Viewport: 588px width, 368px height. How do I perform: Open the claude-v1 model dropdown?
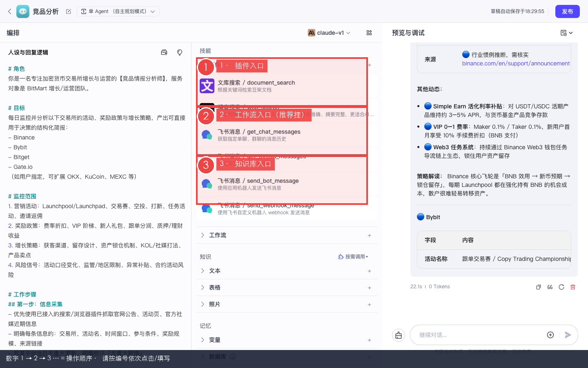329,33
